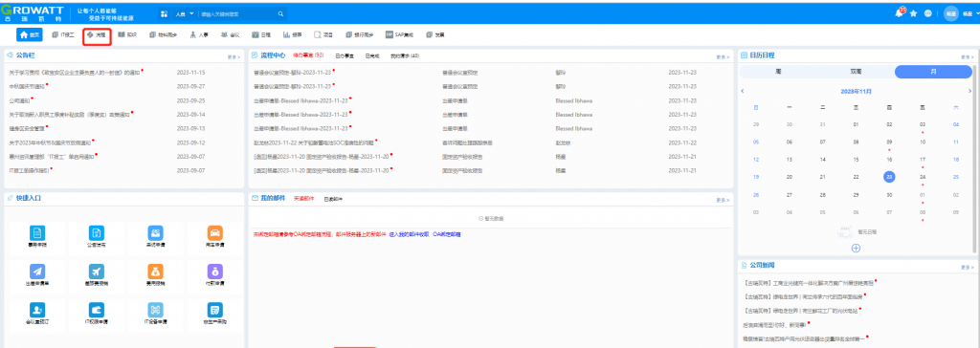
Task: Open the orange car 用车申请 icon
Action: 215,233
